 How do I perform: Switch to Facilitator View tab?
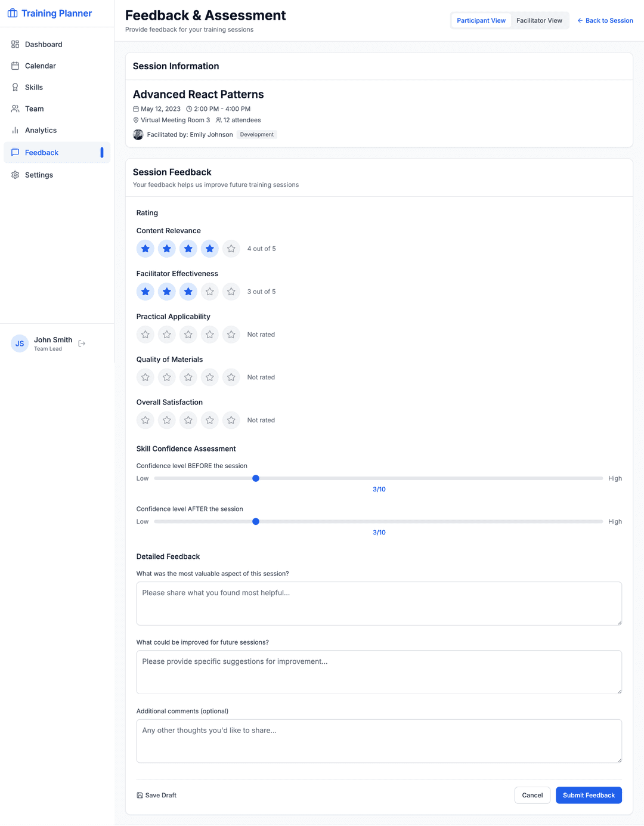(x=539, y=20)
